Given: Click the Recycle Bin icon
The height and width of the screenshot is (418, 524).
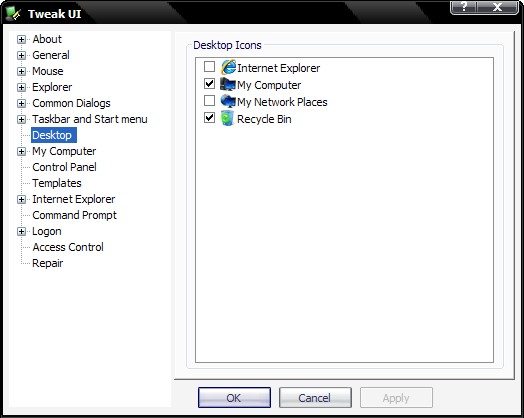Looking at the screenshot, I should coord(227,118).
